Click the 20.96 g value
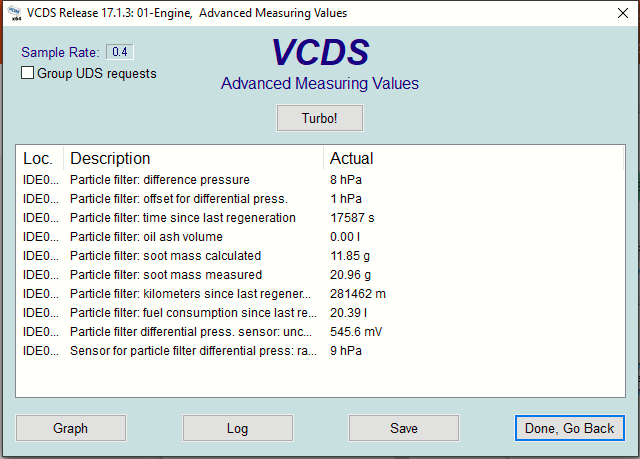 350,275
